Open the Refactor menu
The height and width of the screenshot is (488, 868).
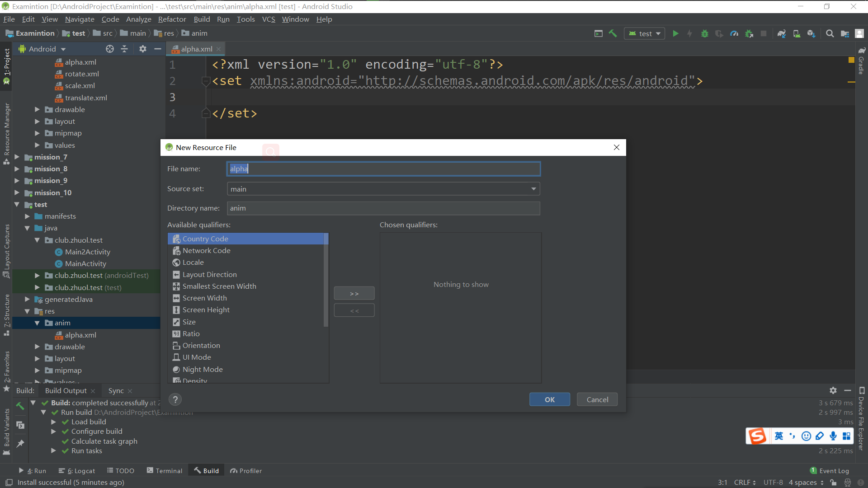172,19
